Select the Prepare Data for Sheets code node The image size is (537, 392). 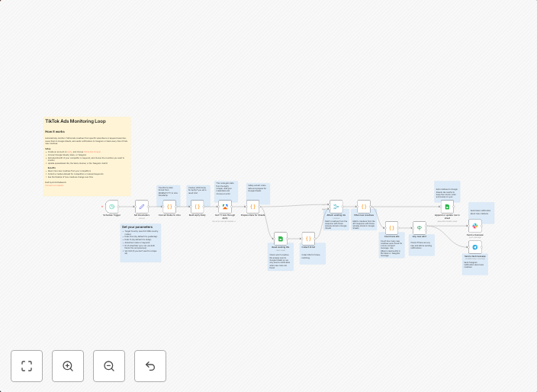tap(252, 207)
